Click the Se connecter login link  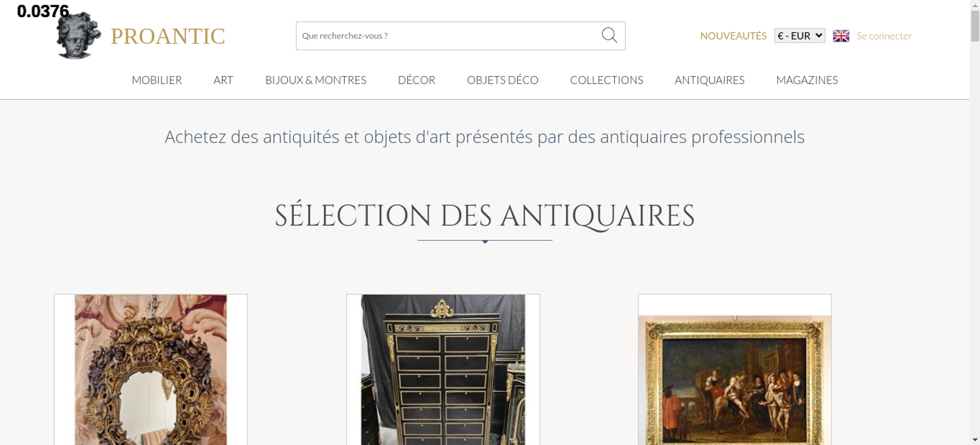884,36
